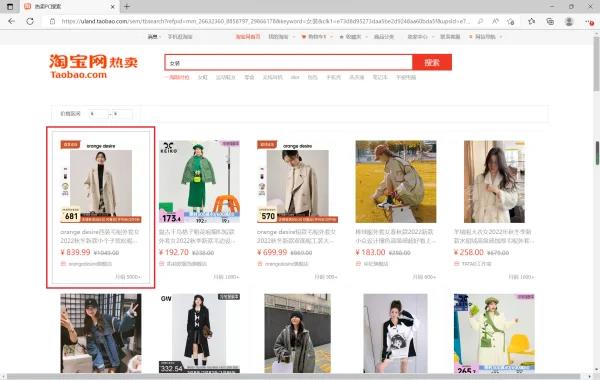Go back to the previous page
Screen dimensions: 600x380
[x=11, y=21]
